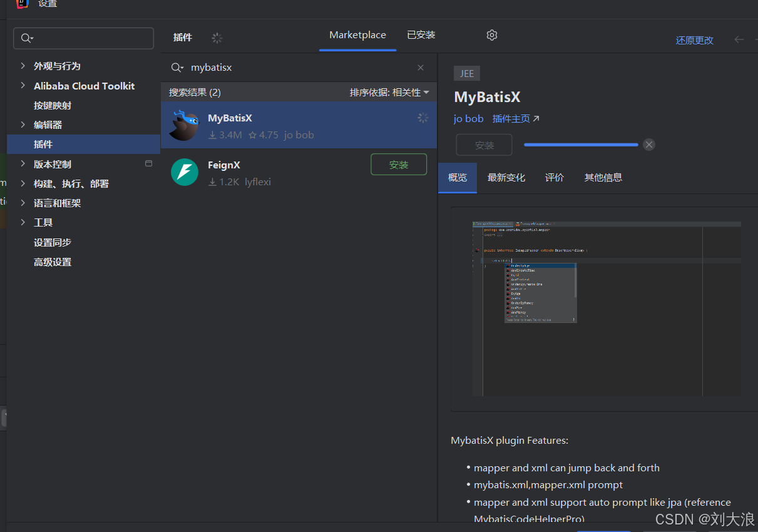Screen dimensions: 758x532
Task: Select 高级设置 in settings tree
Action: [x=53, y=262]
